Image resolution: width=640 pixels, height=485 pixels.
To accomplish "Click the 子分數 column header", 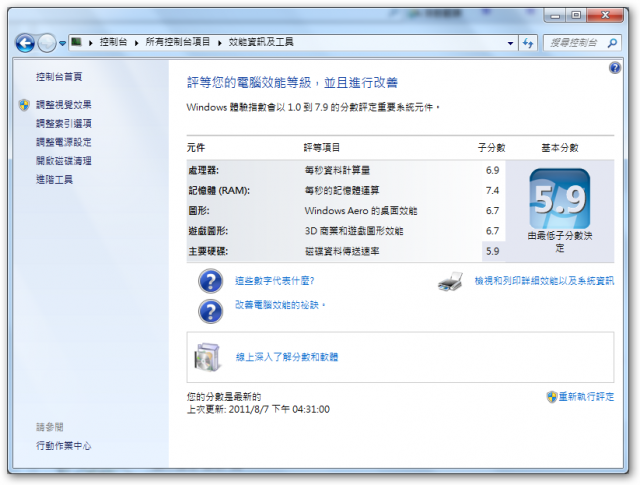I will pos(491,148).
